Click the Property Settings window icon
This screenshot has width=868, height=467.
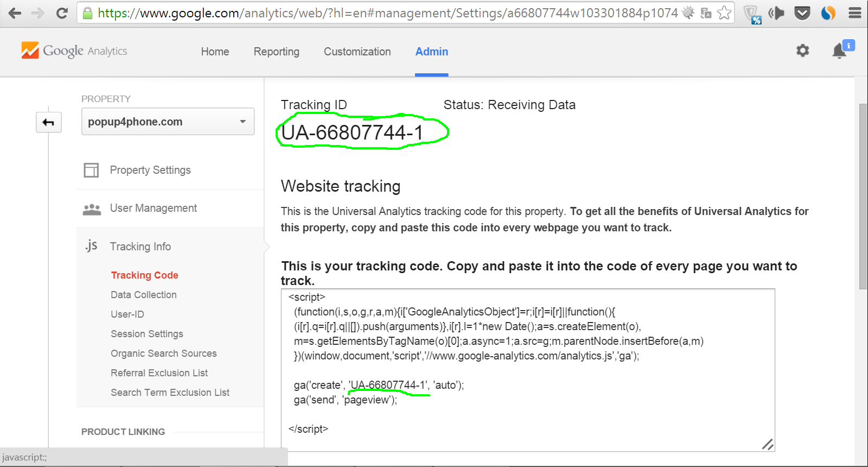pyautogui.click(x=91, y=170)
